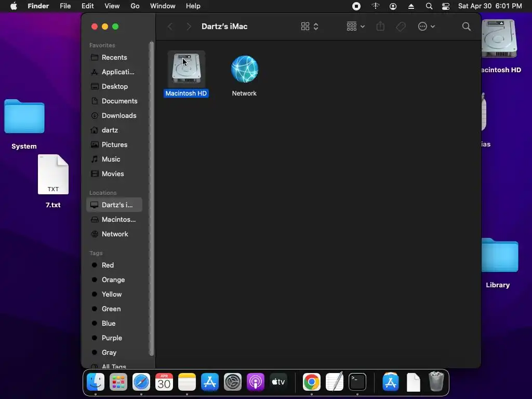Filter by the Purple tag
Screen dimensions: 532x399
114,338
